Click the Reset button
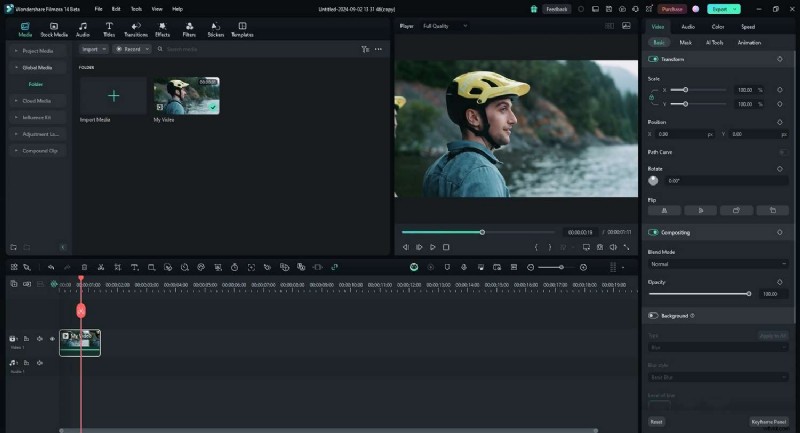This screenshot has width=800, height=433. 656,422
